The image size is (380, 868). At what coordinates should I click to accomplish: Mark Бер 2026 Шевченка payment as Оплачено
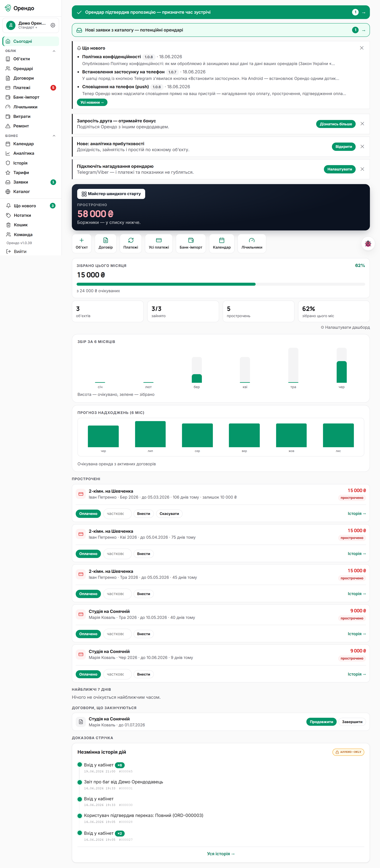tap(88, 514)
